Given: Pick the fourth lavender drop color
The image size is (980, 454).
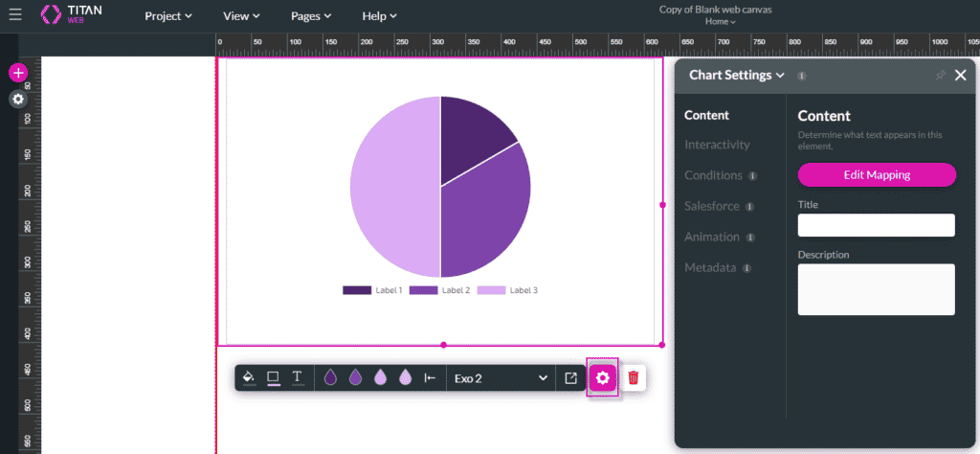Looking at the screenshot, I should coord(405,377).
